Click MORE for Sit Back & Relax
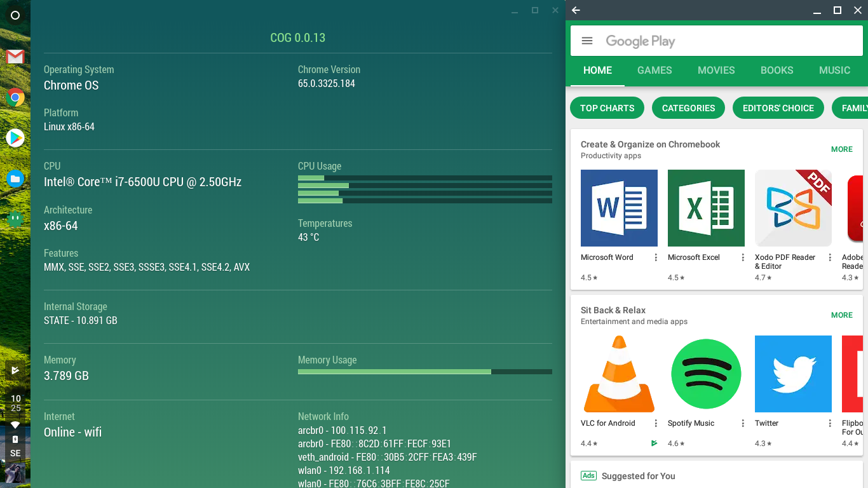 pyautogui.click(x=842, y=315)
